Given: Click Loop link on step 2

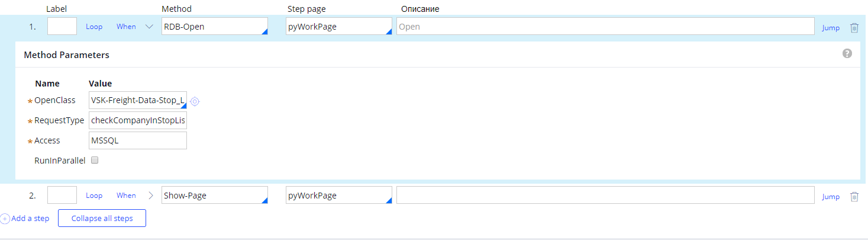Looking at the screenshot, I should [x=94, y=196].
